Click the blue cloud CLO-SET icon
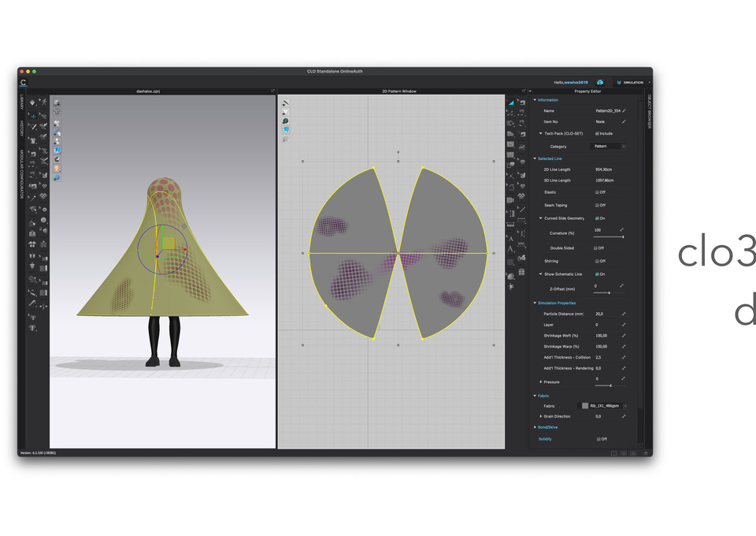Image resolution: width=756 pixels, height=536 pixels. (600, 82)
